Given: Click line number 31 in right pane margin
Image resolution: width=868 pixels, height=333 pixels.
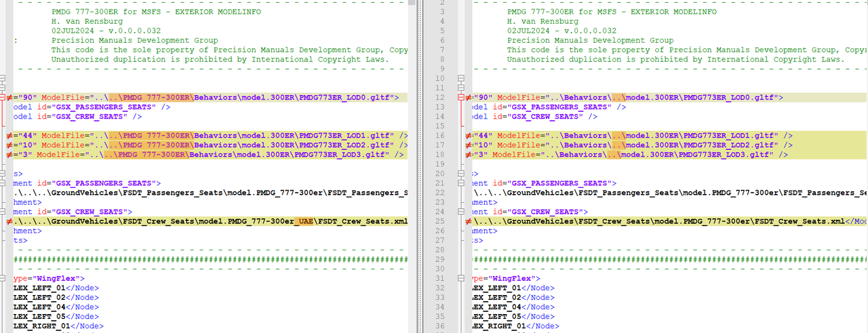Looking at the screenshot, I should pos(441,278).
